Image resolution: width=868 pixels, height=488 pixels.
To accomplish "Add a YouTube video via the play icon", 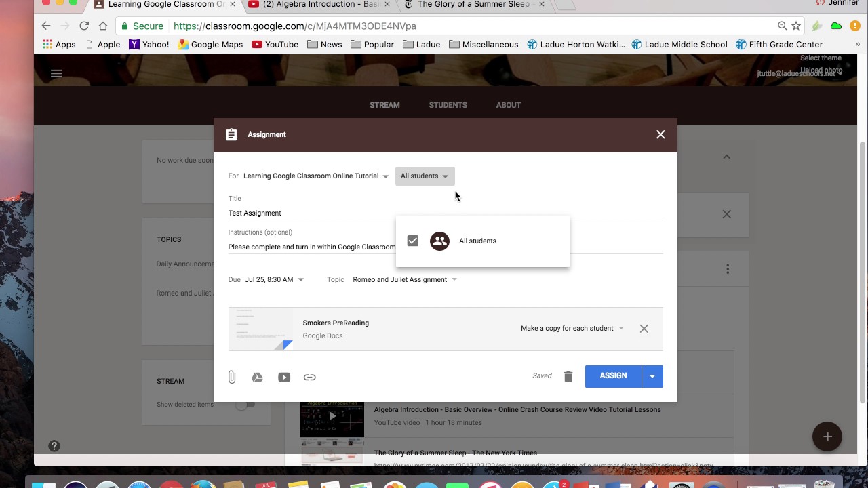I will pyautogui.click(x=284, y=378).
